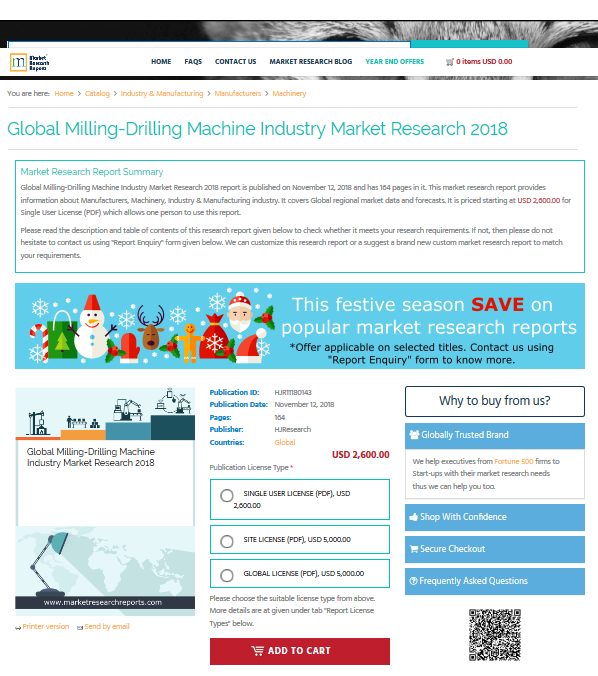Go to Manufacturers breadcrumb link
This screenshot has height=676, width=598.
click(238, 93)
